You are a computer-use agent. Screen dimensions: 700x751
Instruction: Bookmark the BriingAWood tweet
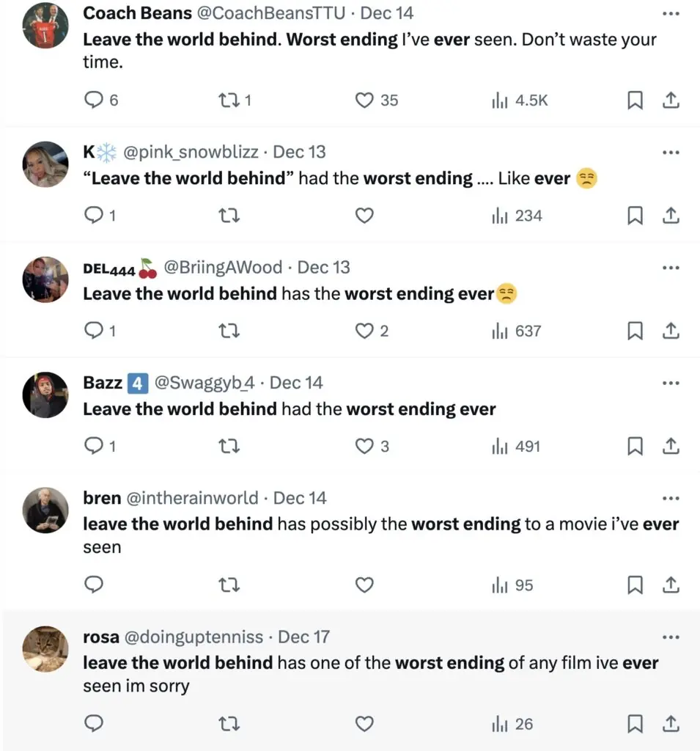click(x=635, y=331)
